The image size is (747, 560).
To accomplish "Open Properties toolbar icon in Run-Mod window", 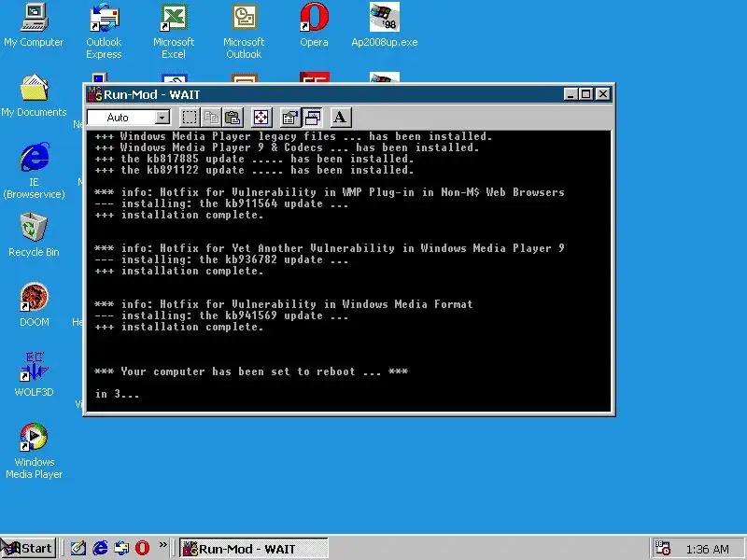I will [289, 118].
